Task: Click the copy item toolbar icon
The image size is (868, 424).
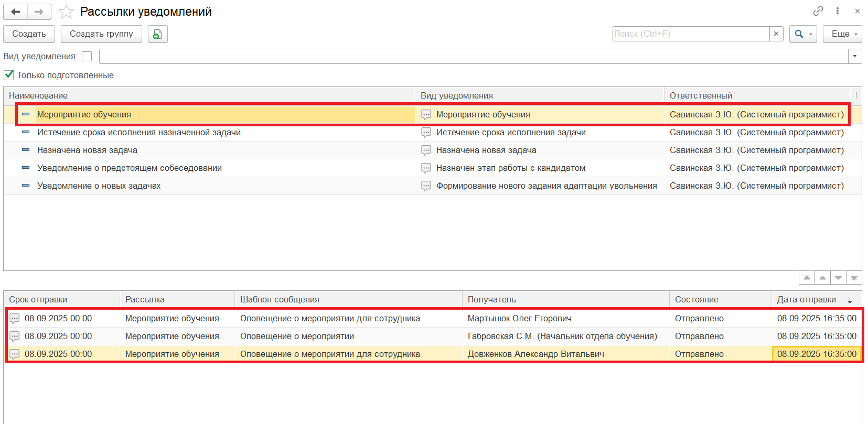Action: click(157, 34)
